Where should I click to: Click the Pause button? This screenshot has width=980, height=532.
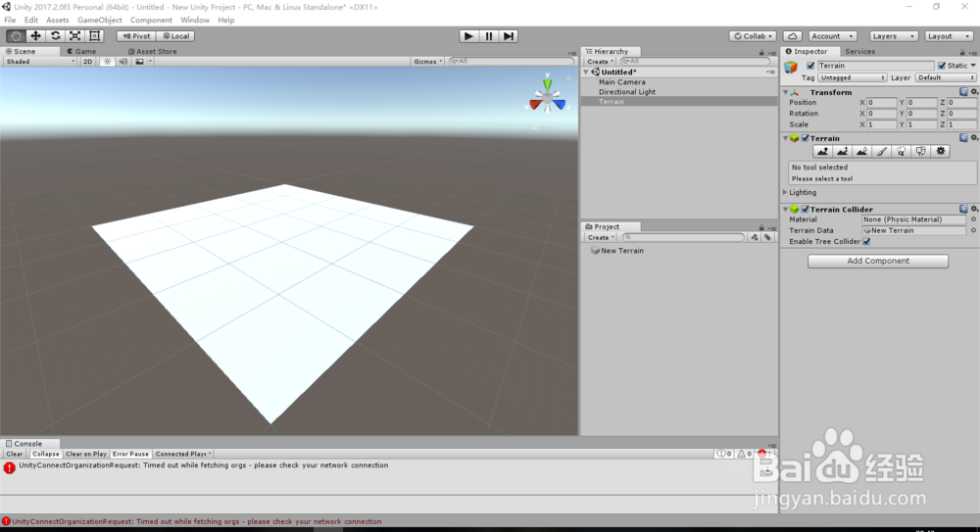coord(489,36)
